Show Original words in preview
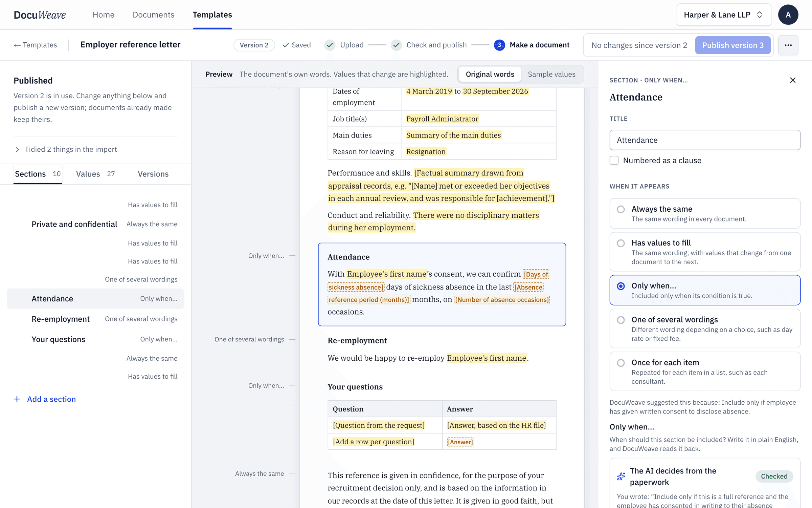812x508 pixels. click(490, 74)
